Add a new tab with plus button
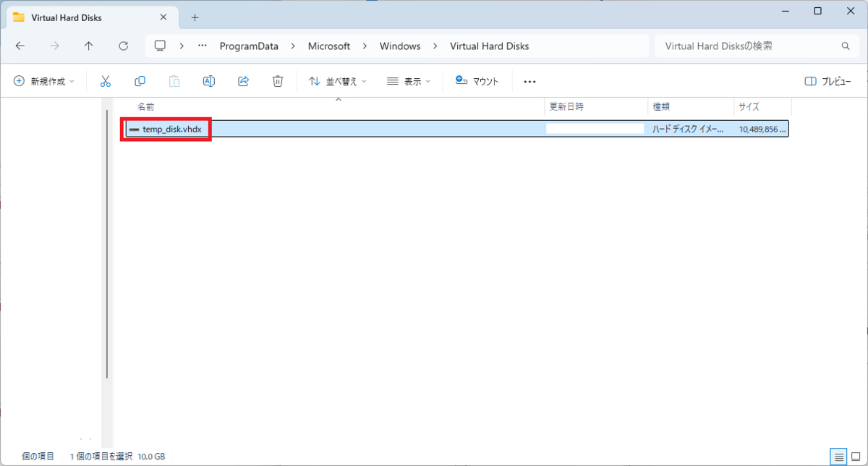Screen dimensions: 868x466 tap(195, 17)
